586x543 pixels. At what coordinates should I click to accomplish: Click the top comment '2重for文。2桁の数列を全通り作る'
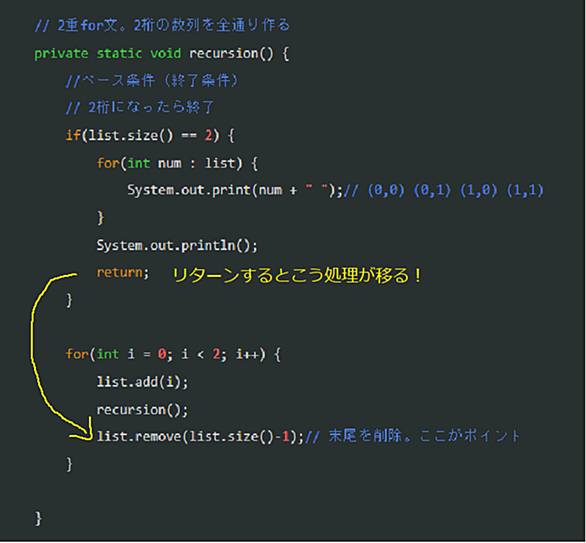point(174,25)
